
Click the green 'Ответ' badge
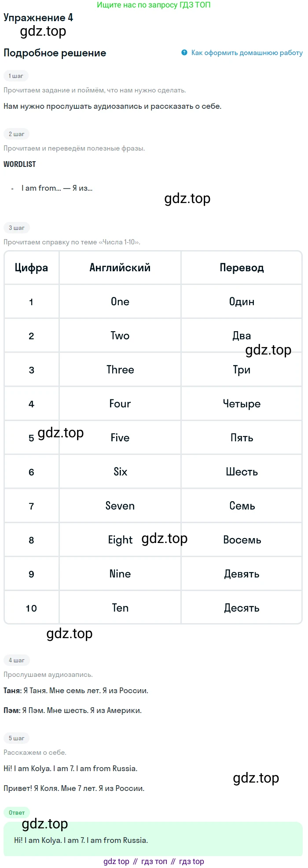[x=17, y=813]
